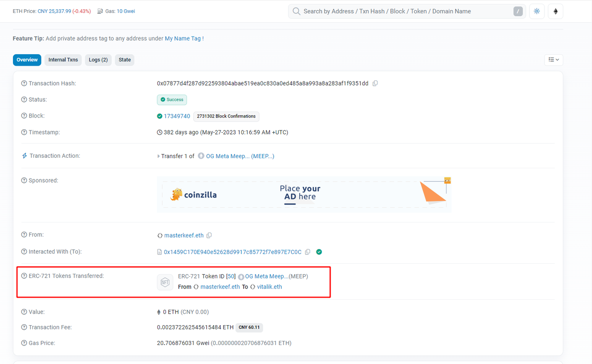This screenshot has width=592, height=364.
Task: Click the Transaction Fee help icon
Action: point(24,327)
